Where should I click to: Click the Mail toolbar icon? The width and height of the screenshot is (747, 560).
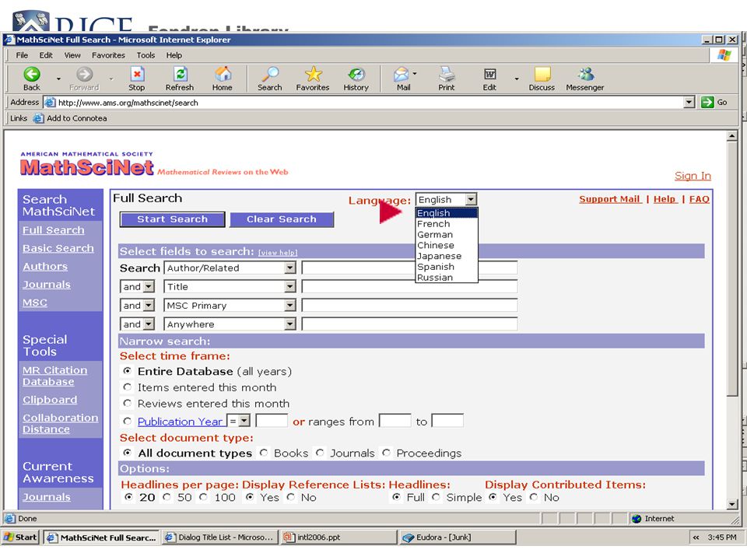402,75
